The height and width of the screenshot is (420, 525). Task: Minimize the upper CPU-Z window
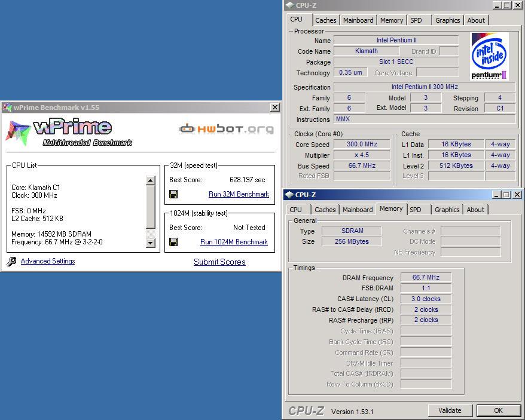coord(497,5)
